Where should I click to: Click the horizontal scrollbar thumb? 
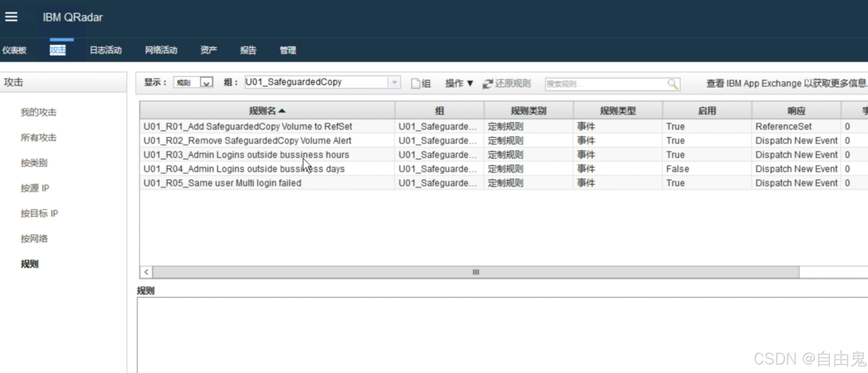476,272
